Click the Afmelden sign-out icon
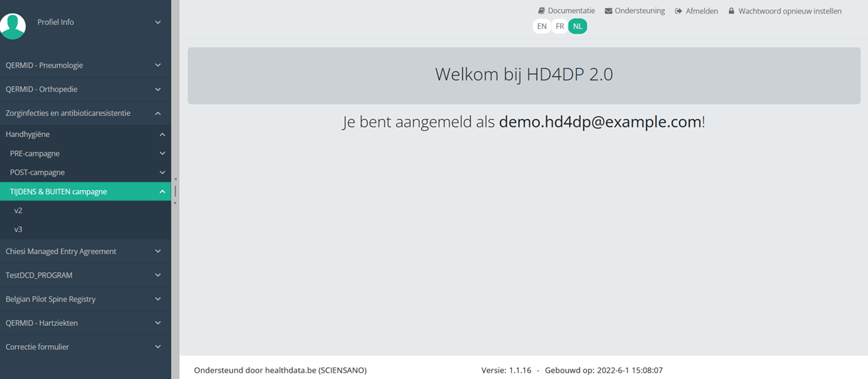Screen dimensions: 868x379 [679, 11]
